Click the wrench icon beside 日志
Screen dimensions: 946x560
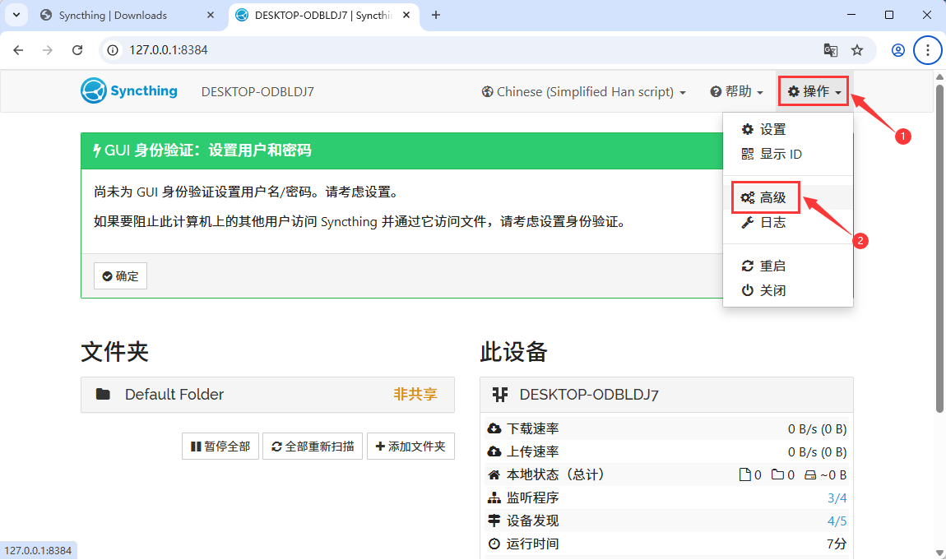(748, 222)
